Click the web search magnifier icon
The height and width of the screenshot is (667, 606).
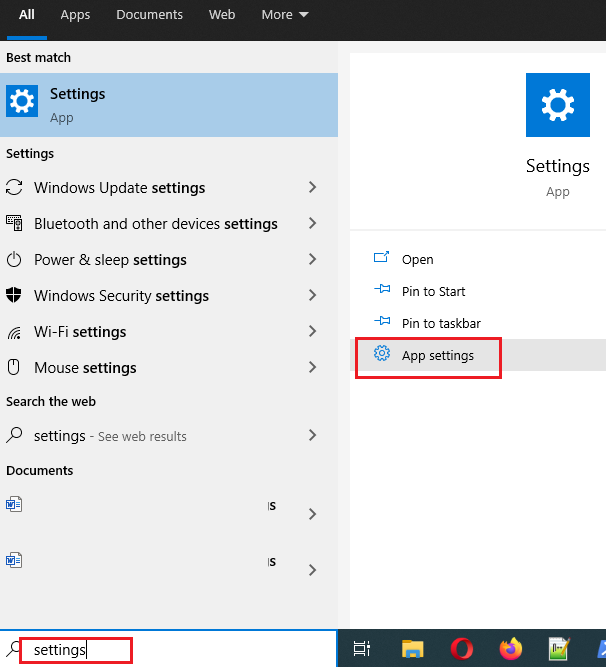coord(14,435)
